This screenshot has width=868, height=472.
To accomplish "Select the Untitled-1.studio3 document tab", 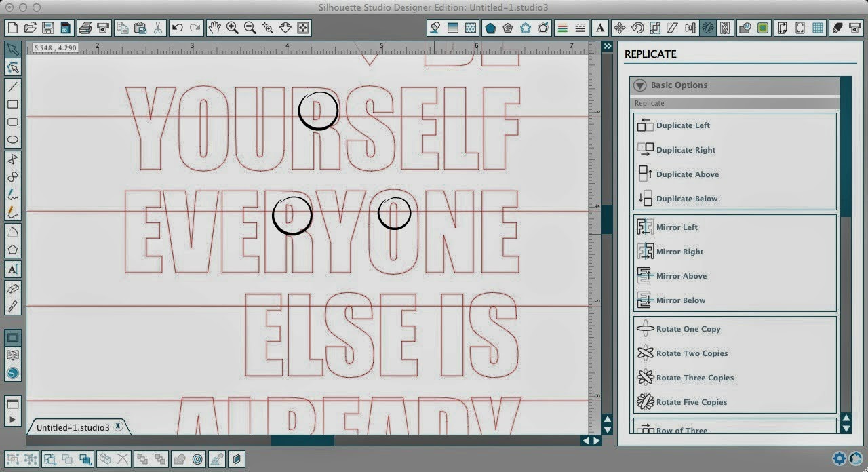I will (x=73, y=427).
